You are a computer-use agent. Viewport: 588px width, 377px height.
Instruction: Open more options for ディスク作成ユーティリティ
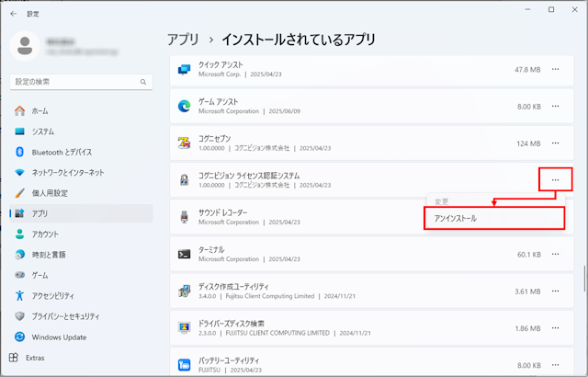[x=555, y=291]
